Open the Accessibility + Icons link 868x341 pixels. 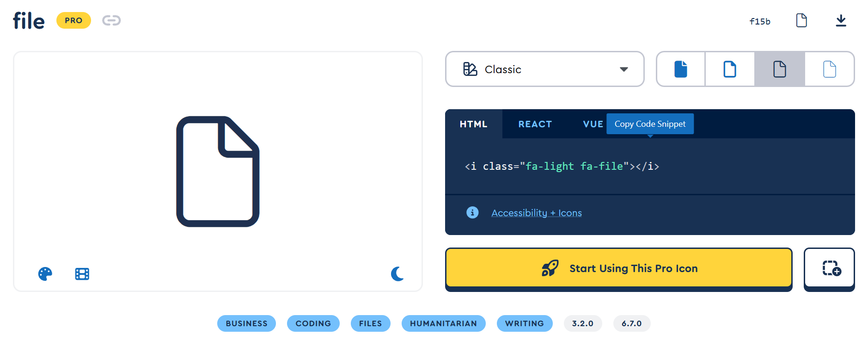pos(536,213)
